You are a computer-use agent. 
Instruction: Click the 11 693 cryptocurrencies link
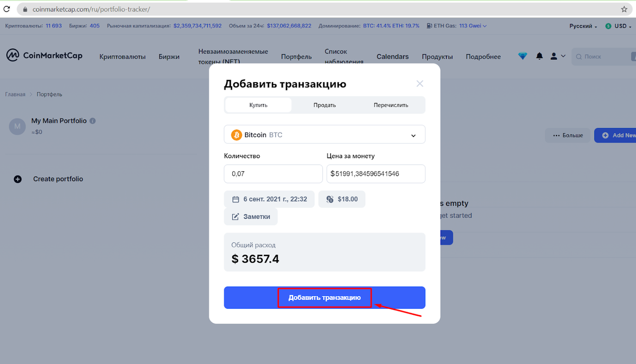point(54,25)
